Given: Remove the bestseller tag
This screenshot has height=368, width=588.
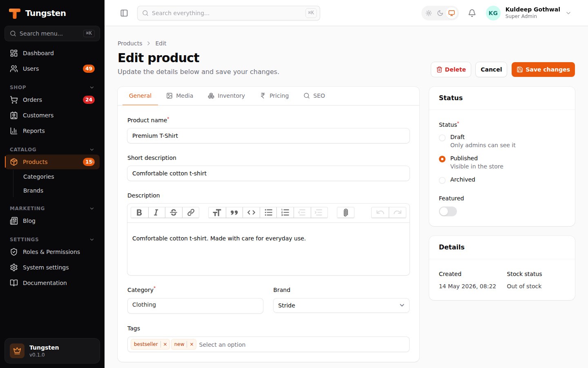Looking at the screenshot, I should point(165,344).
